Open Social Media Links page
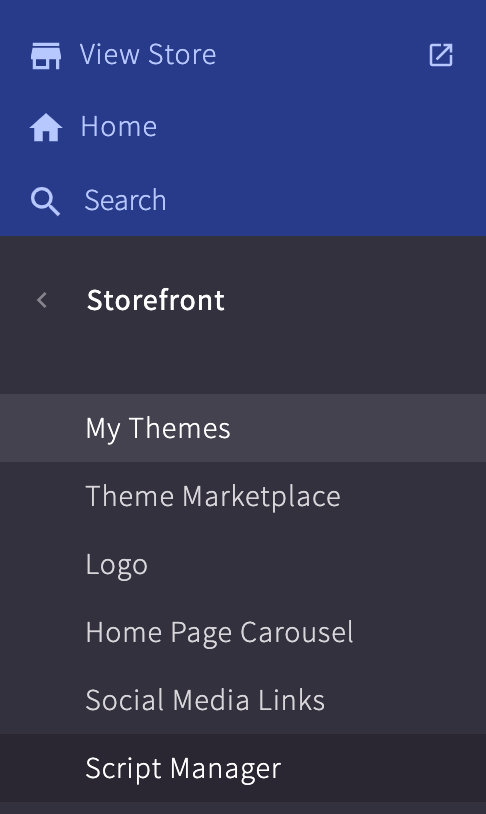Viewport: 486px width, 814px height. coord(205,700)
